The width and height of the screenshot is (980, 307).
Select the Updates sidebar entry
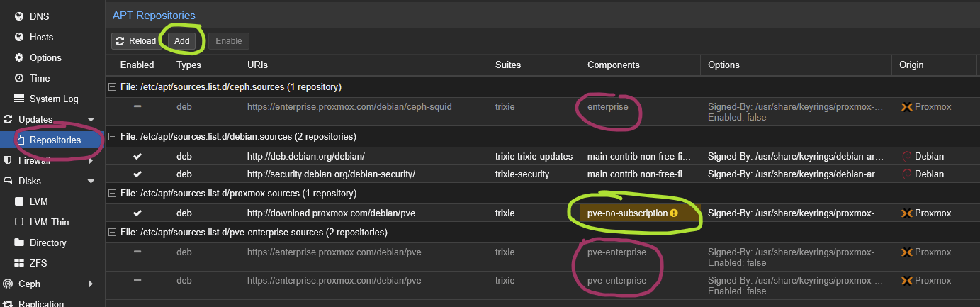click(35, 119)
